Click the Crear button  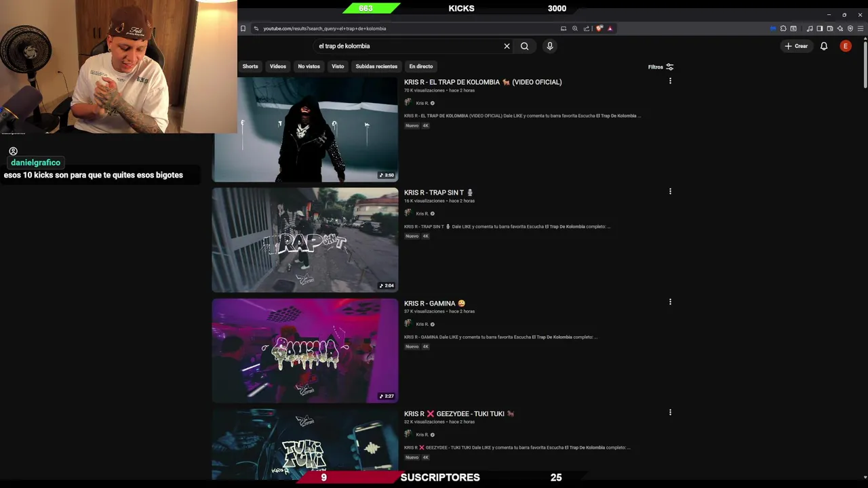796,46
